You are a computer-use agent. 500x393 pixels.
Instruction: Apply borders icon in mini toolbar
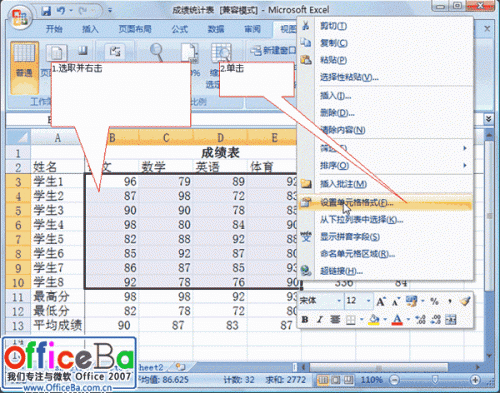tap(351, 320)
